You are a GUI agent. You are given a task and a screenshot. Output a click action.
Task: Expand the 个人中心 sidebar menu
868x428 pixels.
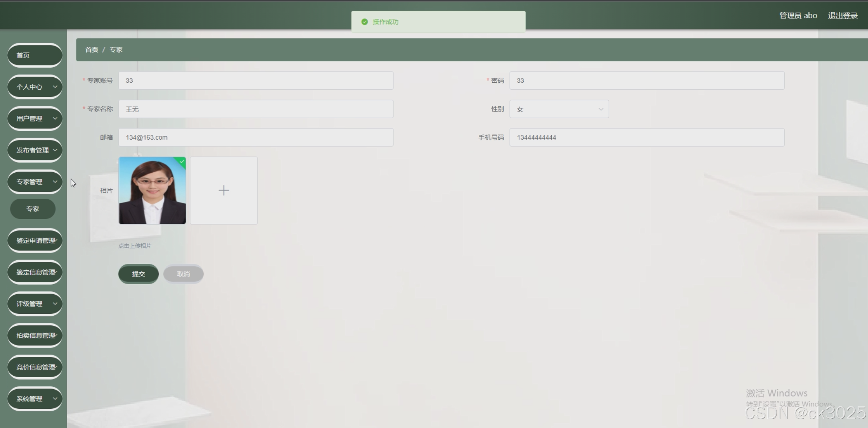35,87
